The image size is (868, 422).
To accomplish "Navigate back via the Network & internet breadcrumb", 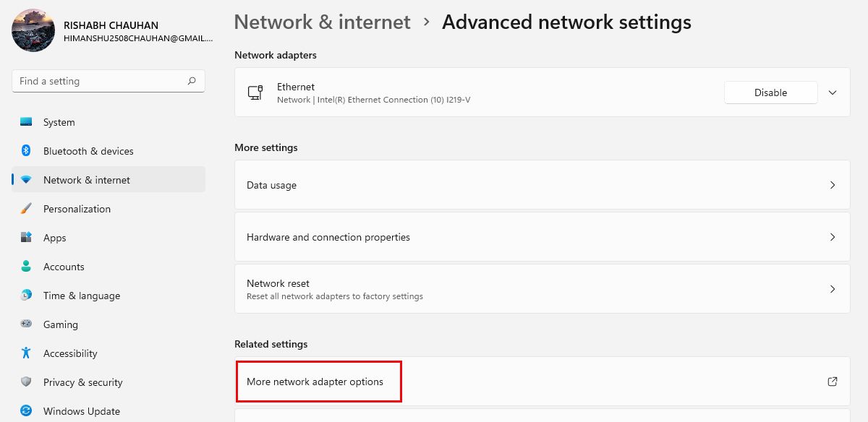I will [322, 22].
